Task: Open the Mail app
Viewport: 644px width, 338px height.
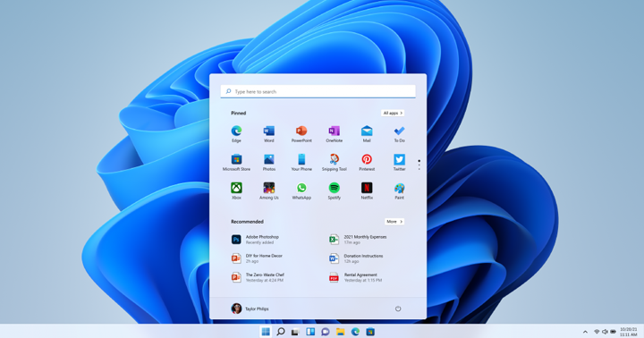Action: pyautogui.click(x=367, y=134)
